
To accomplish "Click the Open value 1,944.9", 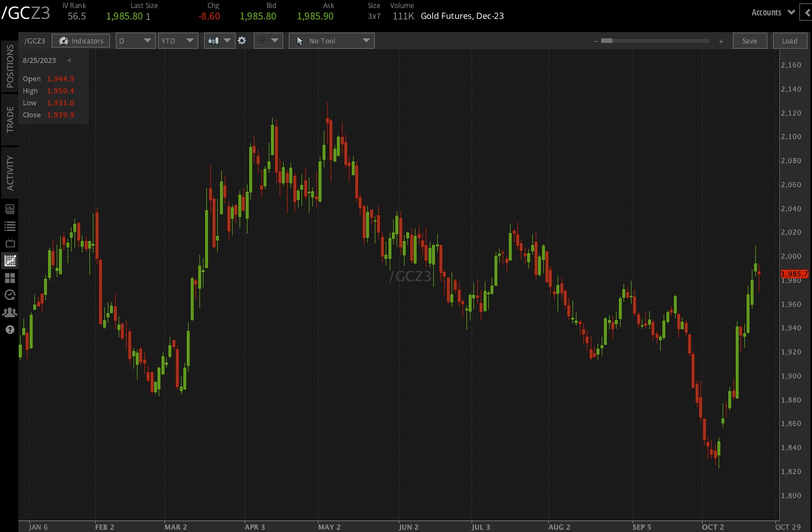I will point(61,79).
